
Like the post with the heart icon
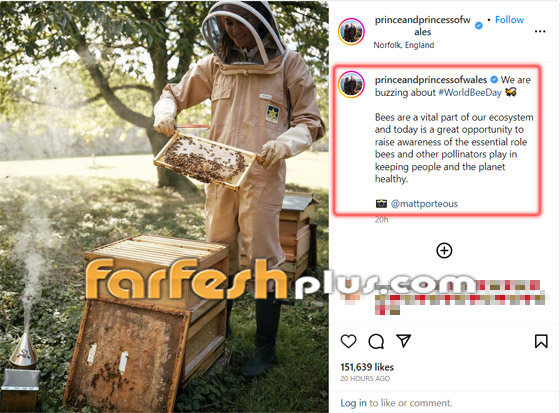click(x=348, y=341)
